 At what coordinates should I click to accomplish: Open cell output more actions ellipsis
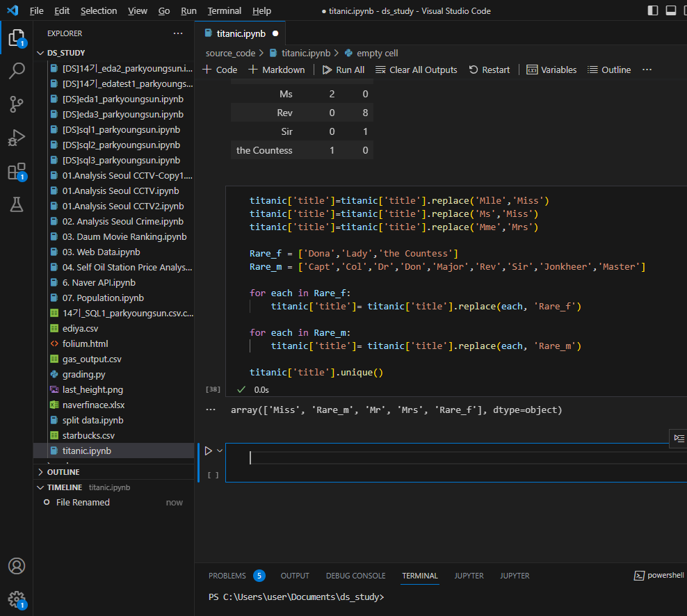(x=211, y=410)
